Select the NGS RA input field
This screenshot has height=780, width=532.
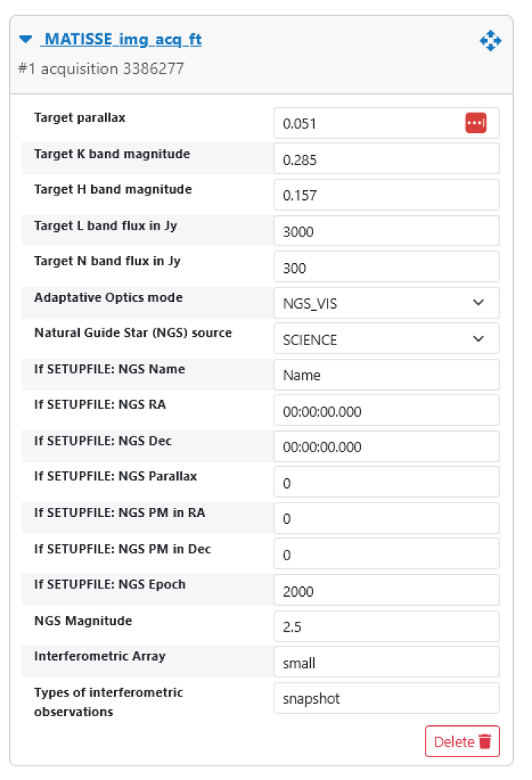coord(386,411)
